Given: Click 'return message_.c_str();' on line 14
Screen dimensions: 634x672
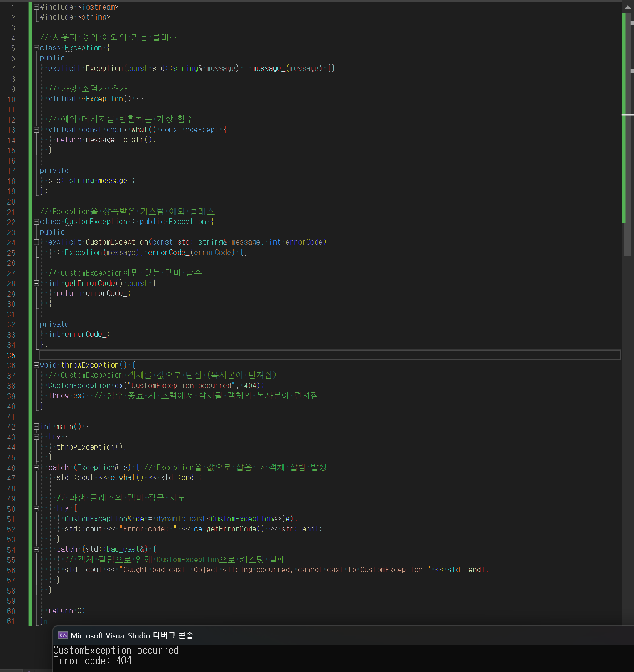Looking at the screenshot, I should pyautogui.click(x=106, y=140).
